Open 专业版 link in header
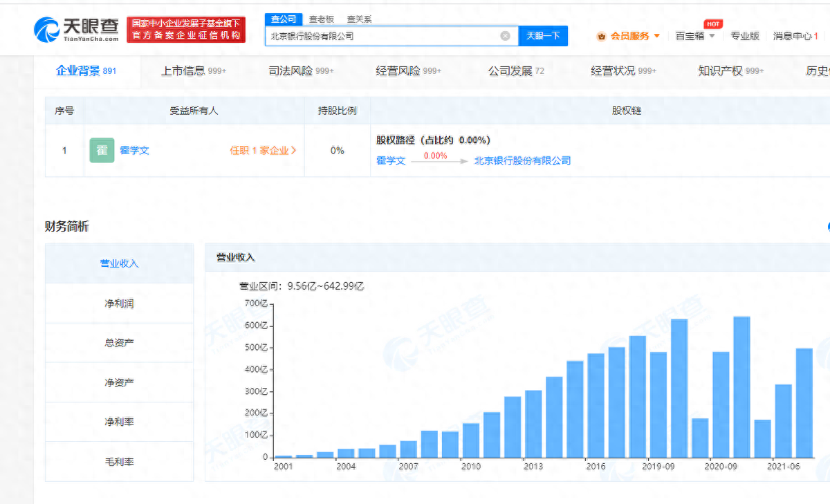The width and height of the screenshot is (830, 504). coord(745,36)
